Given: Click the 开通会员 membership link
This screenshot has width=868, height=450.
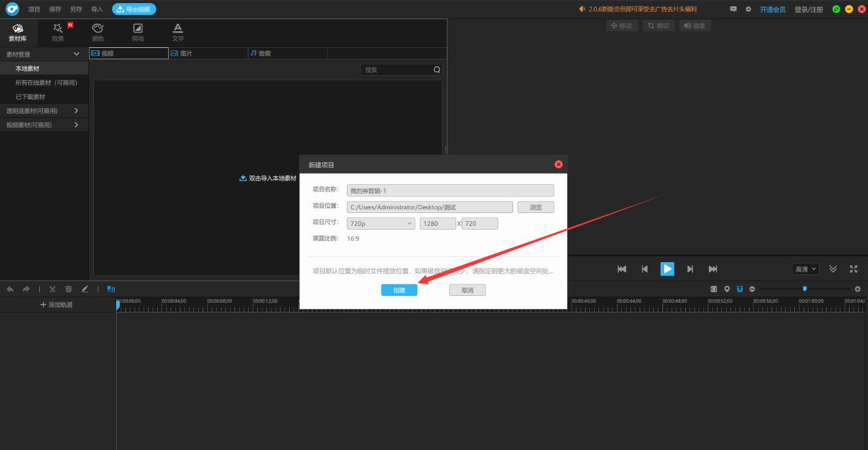Looking at the screenshot, I should [x=773, y=10].
